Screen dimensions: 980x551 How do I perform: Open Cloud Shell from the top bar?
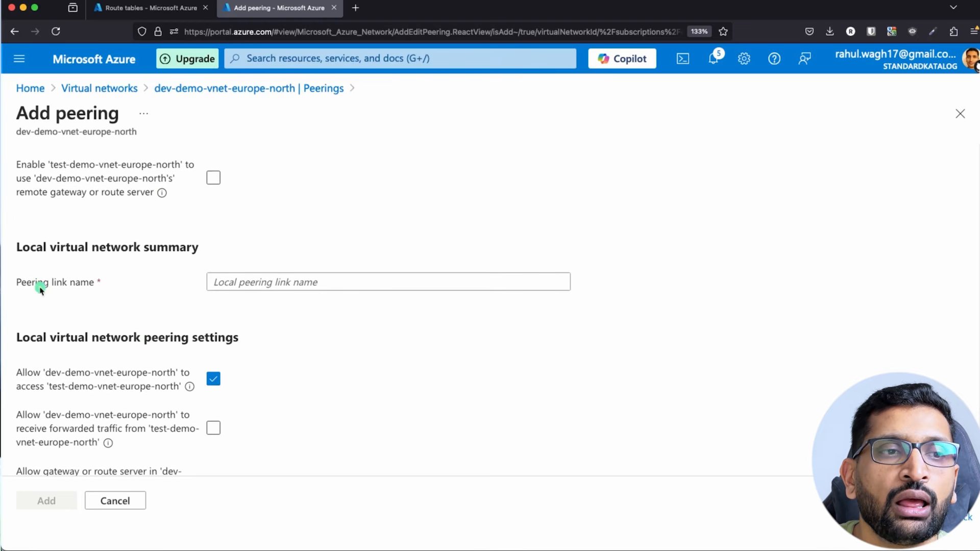pos(682,59)
